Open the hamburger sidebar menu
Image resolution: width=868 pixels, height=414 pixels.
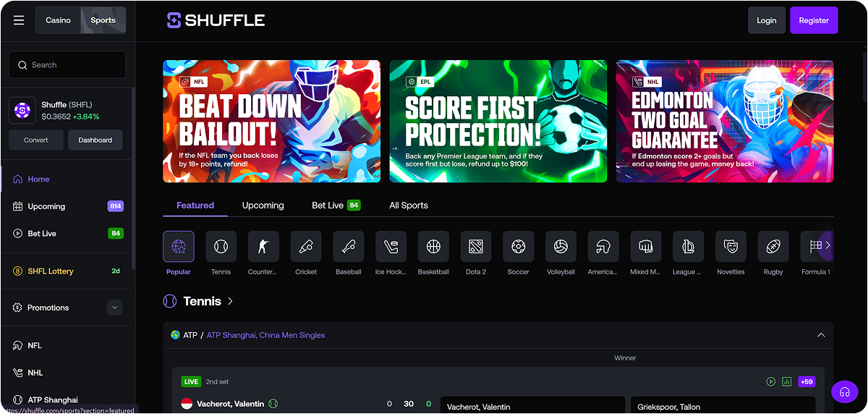tap(19, 20)
